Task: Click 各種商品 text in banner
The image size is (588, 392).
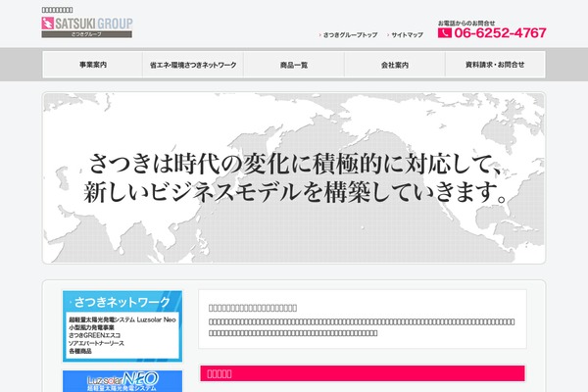Action: tap(80, 351)
